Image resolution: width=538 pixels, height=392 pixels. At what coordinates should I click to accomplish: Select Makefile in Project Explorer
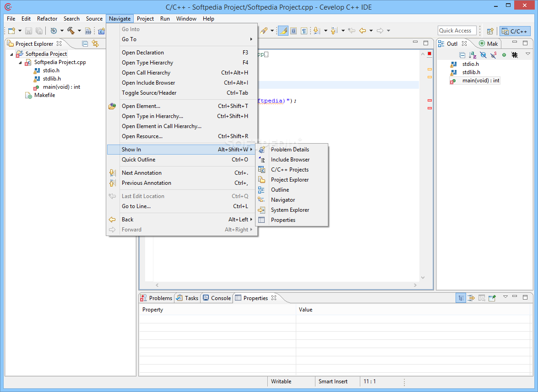click(x=44, y=95)
